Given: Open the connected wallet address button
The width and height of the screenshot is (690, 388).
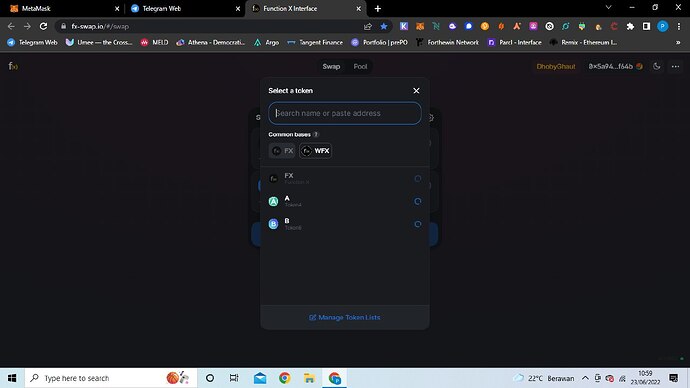Looking at the screenshot, I should click(615, 66).
